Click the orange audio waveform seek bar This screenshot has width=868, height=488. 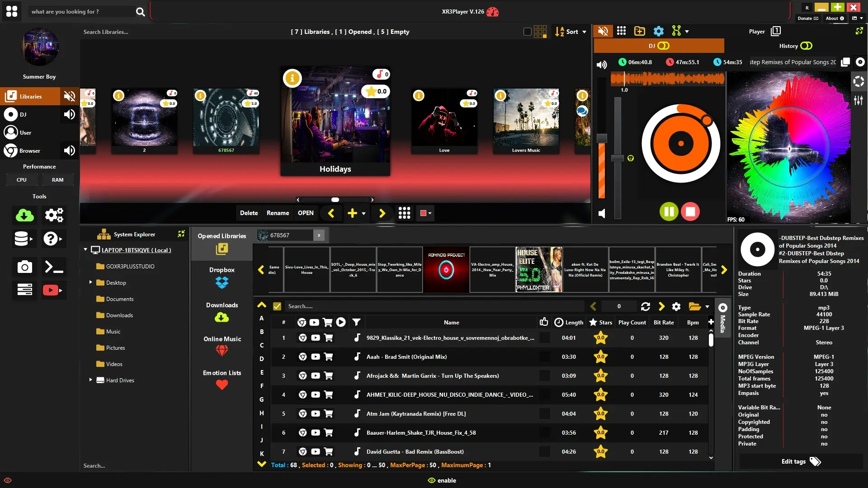[x=667, y=79]
